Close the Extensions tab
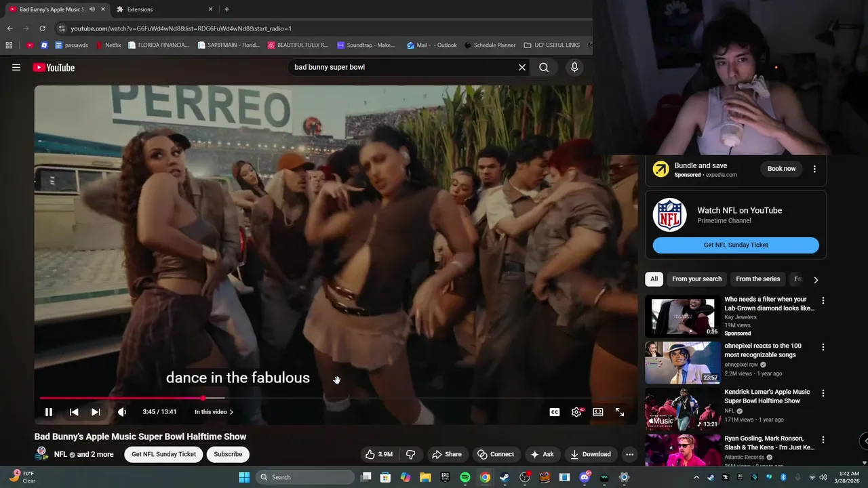The image size is (868, 488). coord(210,9)
